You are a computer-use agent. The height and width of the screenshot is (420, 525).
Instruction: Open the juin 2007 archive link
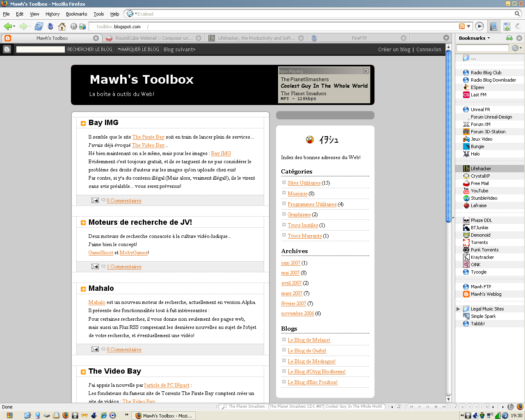click(x=291, y=263)
